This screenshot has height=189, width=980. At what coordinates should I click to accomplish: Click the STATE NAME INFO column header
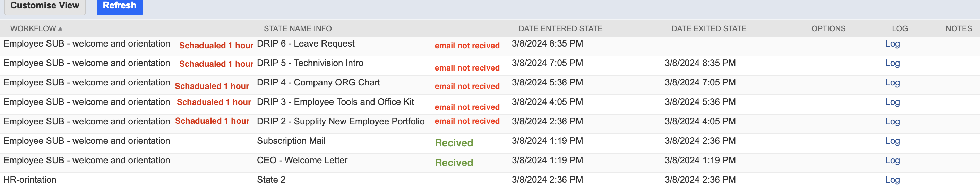click(x=298, y=28)
